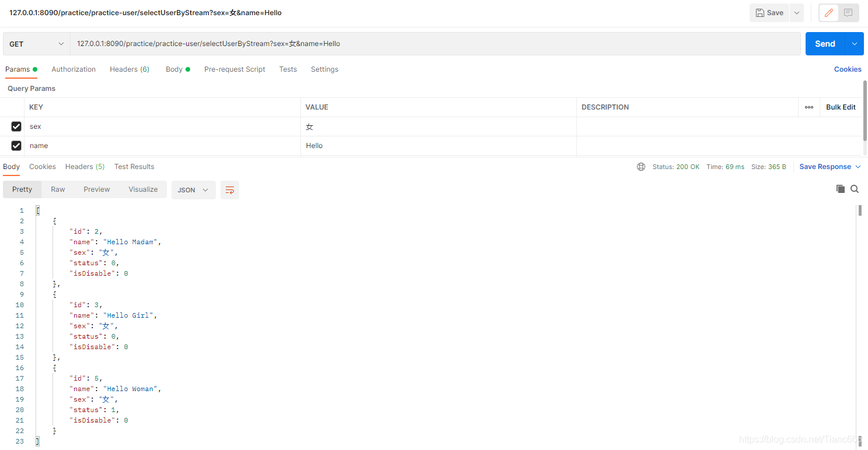868x450 pixels.
Task: Click the request title at top
Action: click(x=145, y=13)
